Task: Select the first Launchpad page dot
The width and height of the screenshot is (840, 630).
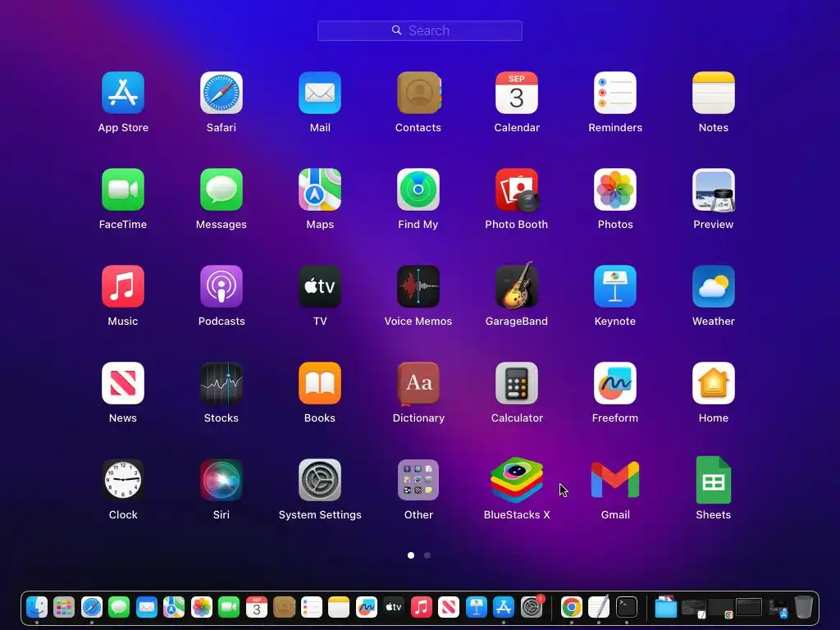Action: pos(411,555)
